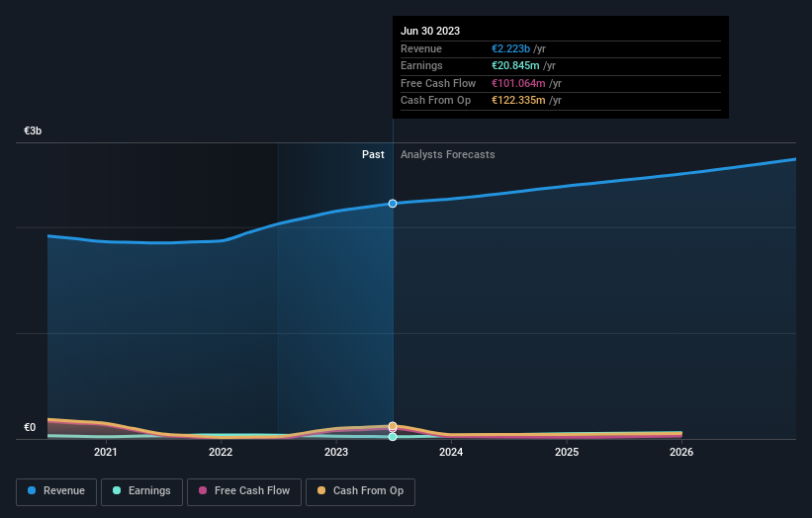Image resolution: width=812 pixels, height=518 pixels.
Task: Toggle the Revenue legend button
Action: pos(56,491)
